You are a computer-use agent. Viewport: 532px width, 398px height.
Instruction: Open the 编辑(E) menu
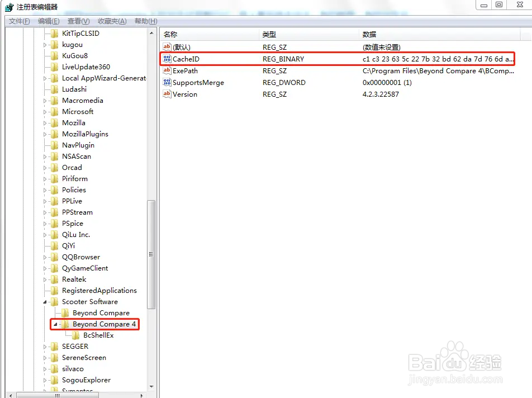pyautogui.click(x=49, y=21)
